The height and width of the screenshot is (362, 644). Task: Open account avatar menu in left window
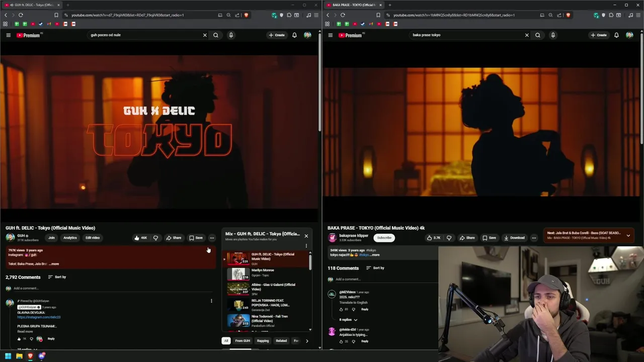(307, 35)
